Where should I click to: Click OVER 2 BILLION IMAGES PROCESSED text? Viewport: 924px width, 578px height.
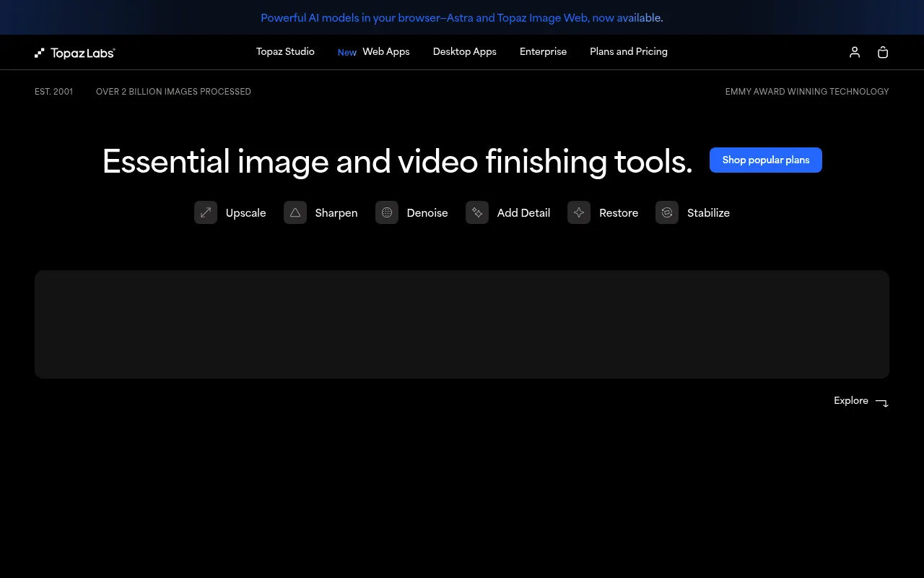pyautogui.click(x=173, y=92)
